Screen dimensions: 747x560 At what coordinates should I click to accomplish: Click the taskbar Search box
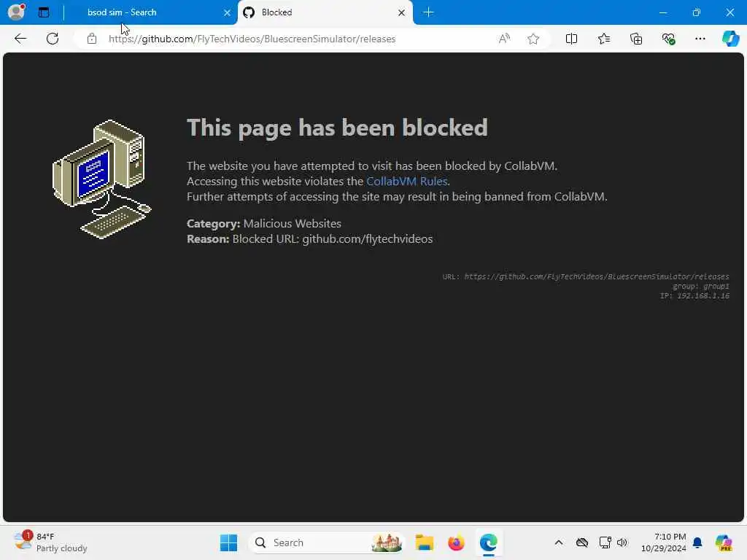point(327,542)
